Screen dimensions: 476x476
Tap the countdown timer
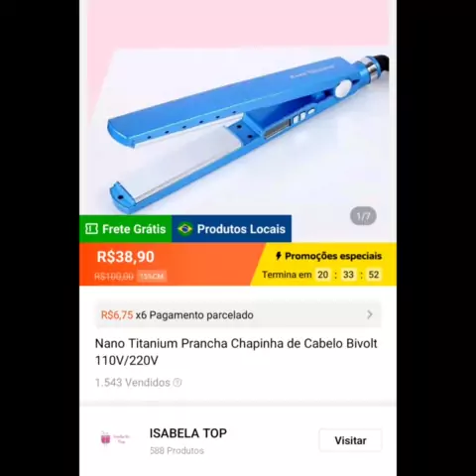pyautogui.click(x=348, y=275)
